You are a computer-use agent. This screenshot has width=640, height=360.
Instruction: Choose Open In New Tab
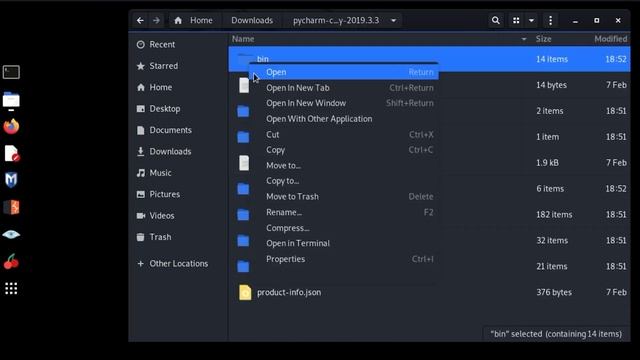(344, 88)
